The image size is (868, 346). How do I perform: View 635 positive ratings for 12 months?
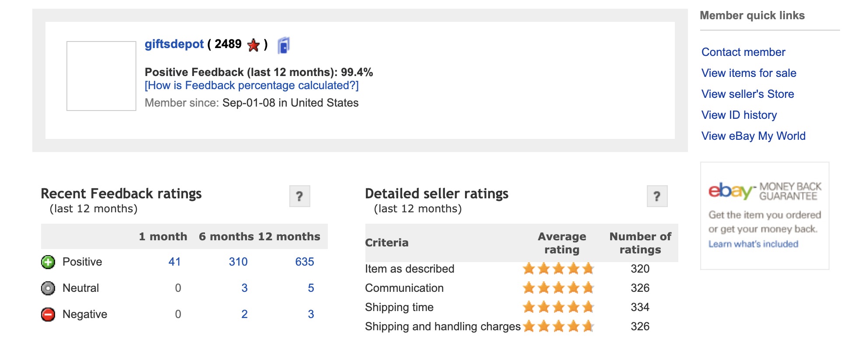[x=305, y=262]
